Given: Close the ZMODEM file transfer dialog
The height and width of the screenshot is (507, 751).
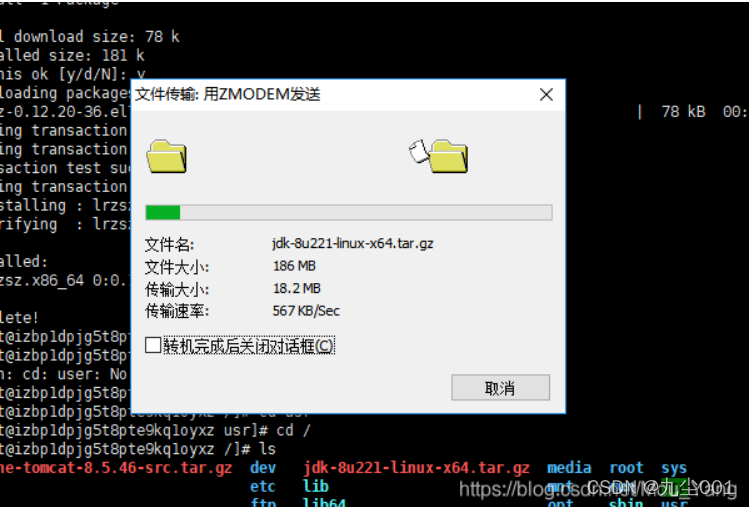Looking at the screenshot, I should tap(546, 94).
